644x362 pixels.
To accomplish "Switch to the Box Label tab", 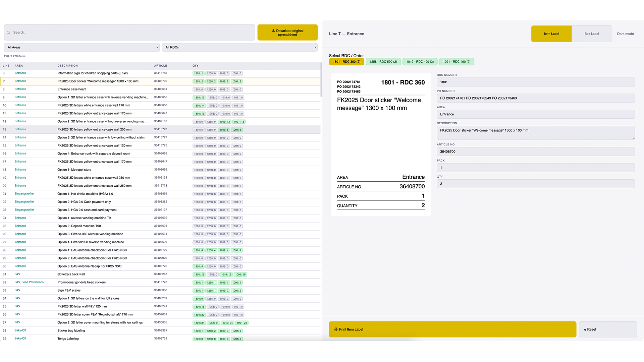I will click(x=592, y=34).
